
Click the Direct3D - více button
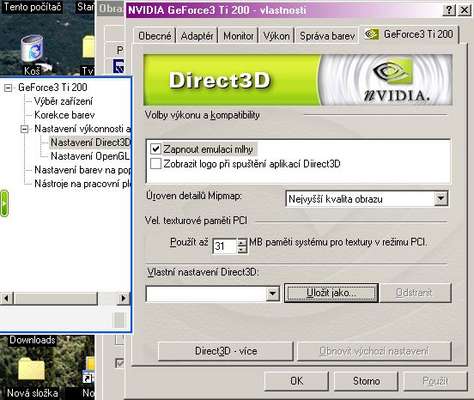point(226,351)
